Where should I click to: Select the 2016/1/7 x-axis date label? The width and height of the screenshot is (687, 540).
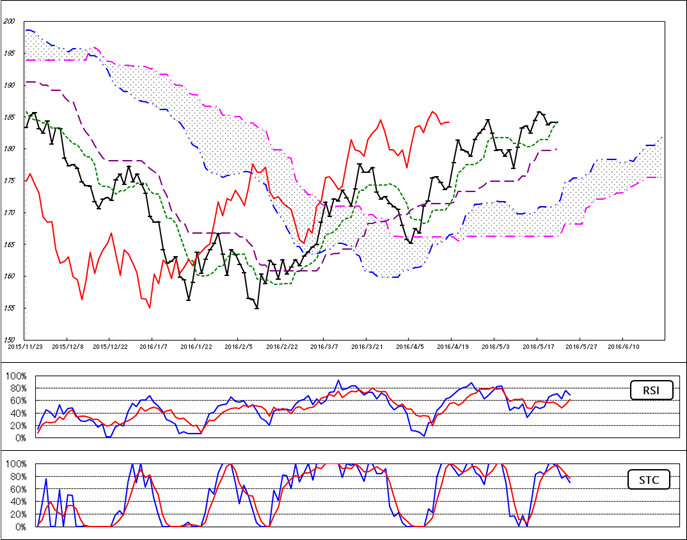coord(153,346)
